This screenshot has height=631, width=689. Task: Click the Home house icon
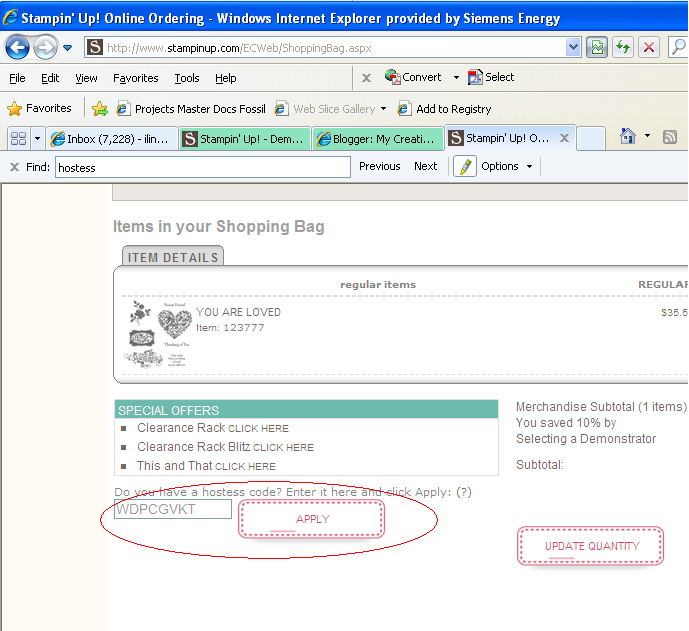point(627,136)
